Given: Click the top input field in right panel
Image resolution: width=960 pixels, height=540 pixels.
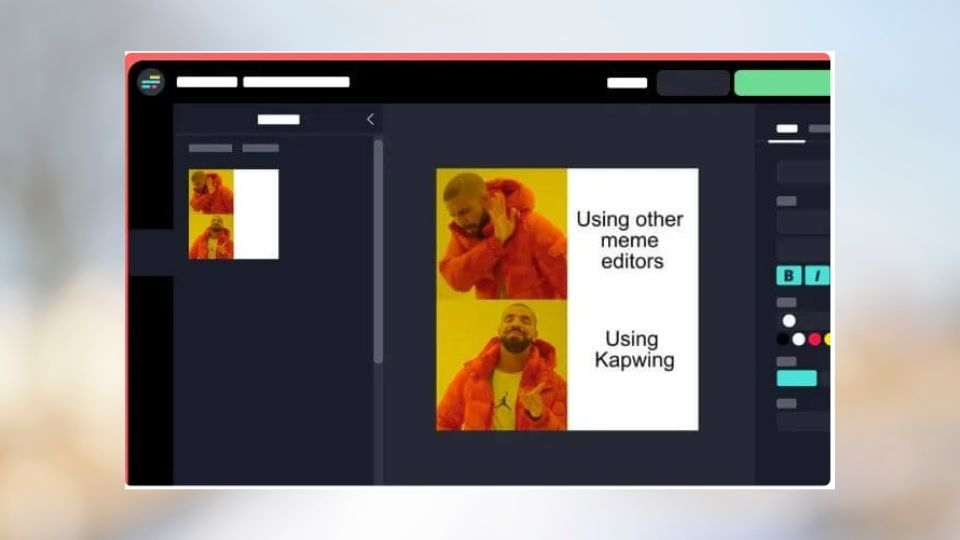Looking at the screenshot, I should [803, 171].
